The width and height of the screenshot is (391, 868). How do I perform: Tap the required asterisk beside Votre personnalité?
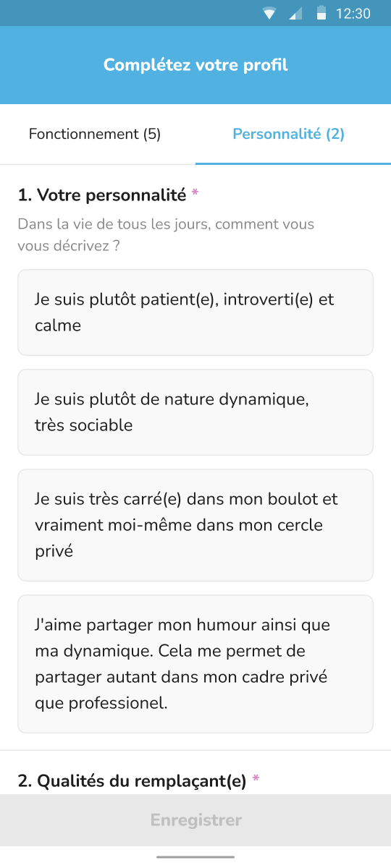tap(195, 194)
